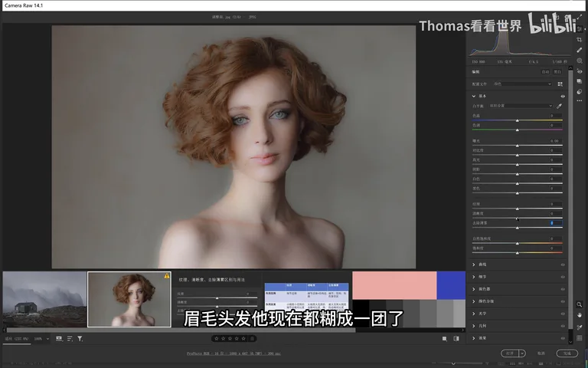Open the Profile (配置文件) dropdown
Viewport: 588px width, 368px height.
(522, 84)
